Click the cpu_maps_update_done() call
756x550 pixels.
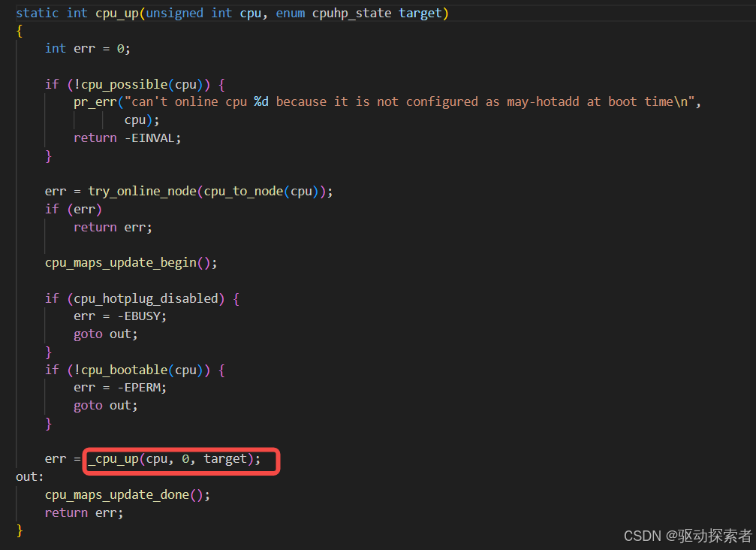[x=128, y=495]
